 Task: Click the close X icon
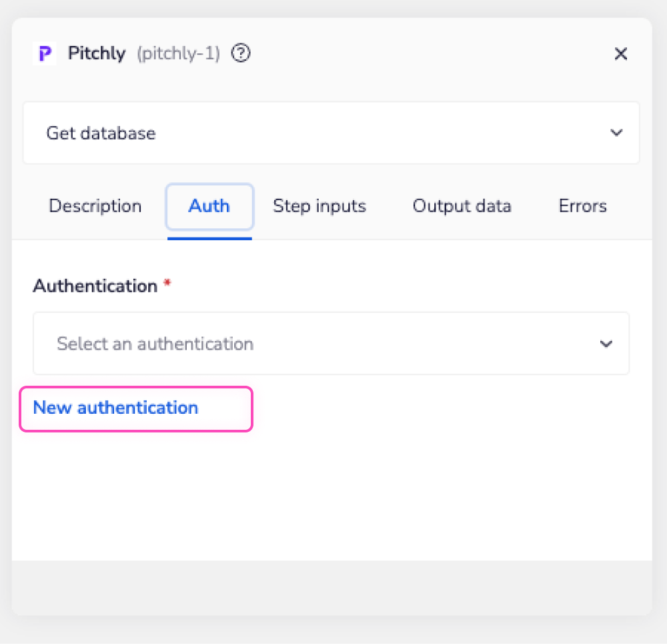621,54
